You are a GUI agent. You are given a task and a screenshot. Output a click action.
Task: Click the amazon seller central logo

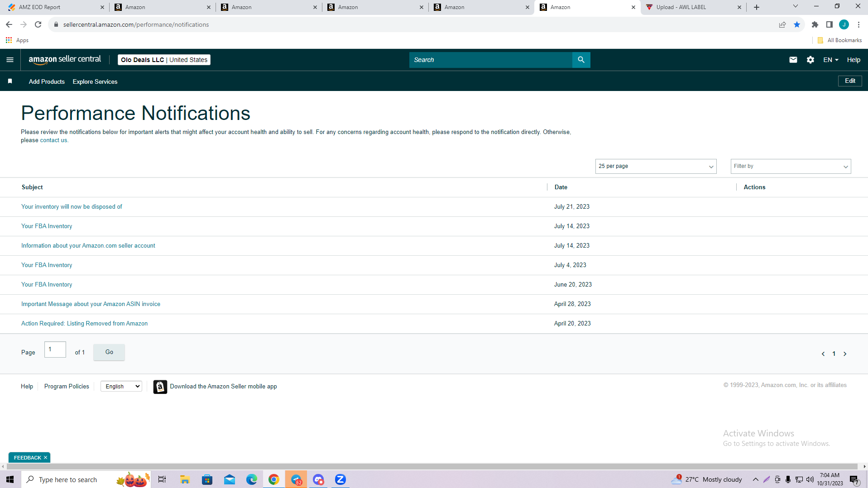65,60
